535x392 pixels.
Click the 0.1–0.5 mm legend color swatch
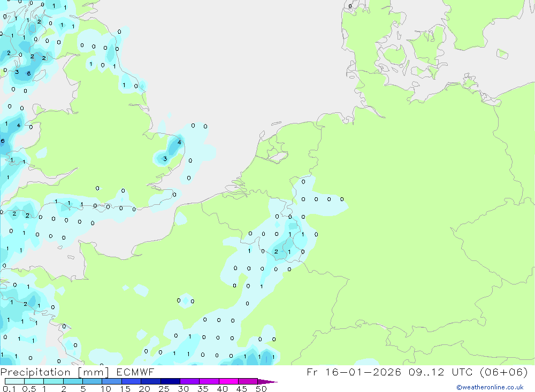point(14,381)
